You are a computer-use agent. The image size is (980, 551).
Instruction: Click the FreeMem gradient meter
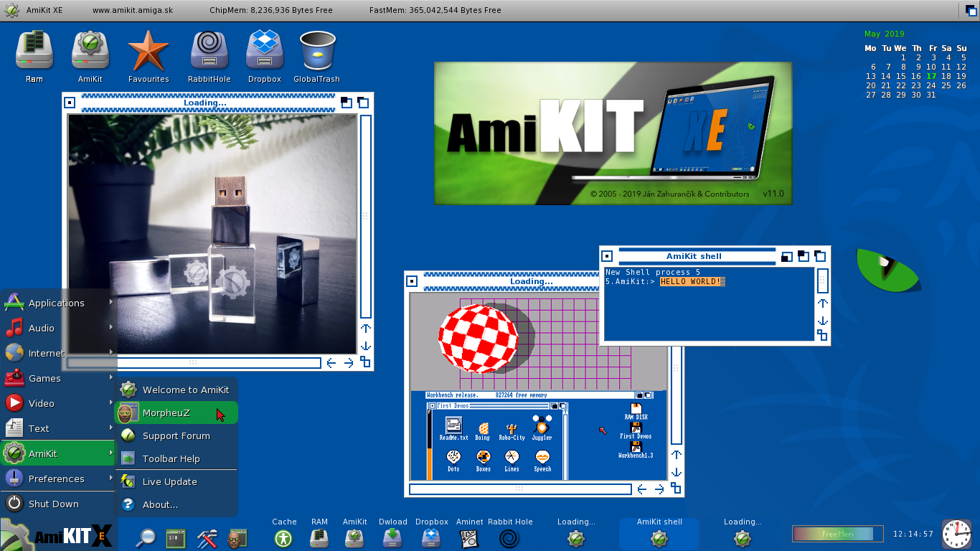click(837, 534)
